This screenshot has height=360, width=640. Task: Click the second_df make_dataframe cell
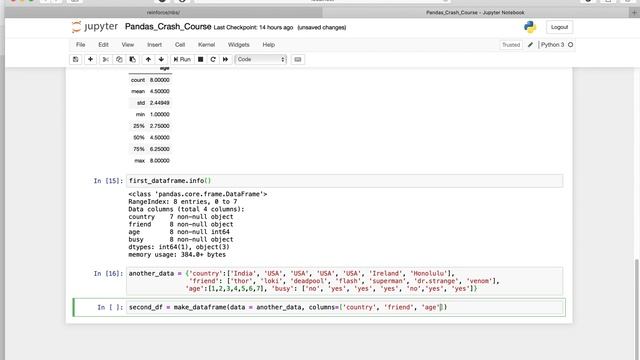click(x=345, y=307)
